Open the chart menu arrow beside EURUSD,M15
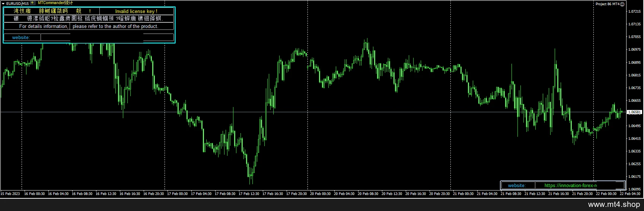Screen dimensions: 644x211 pyautogui.click(x=3, y=3)
